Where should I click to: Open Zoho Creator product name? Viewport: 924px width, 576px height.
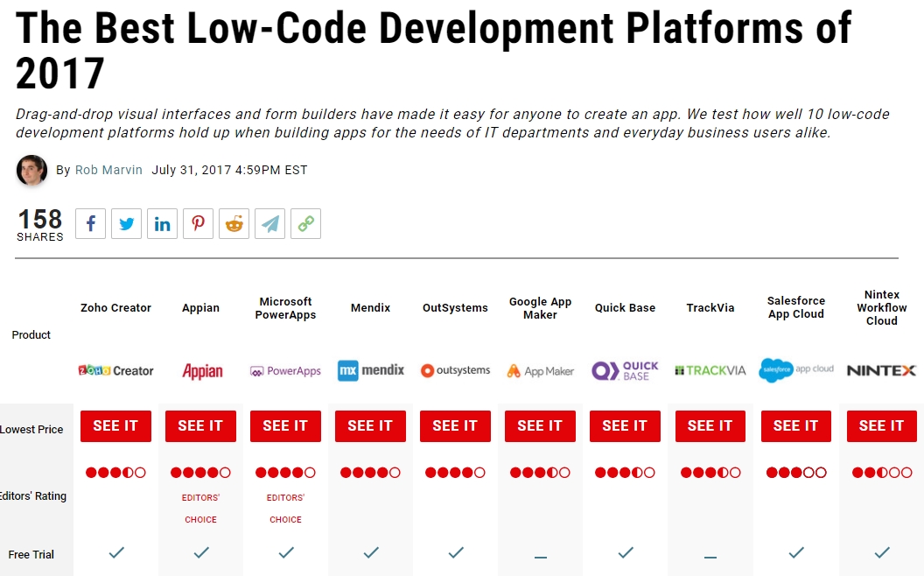point(116,308)
